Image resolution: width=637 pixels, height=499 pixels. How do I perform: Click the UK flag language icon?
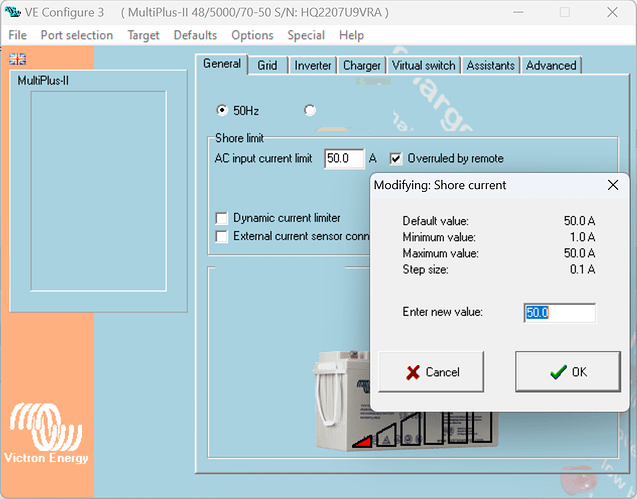pos(17,59)
